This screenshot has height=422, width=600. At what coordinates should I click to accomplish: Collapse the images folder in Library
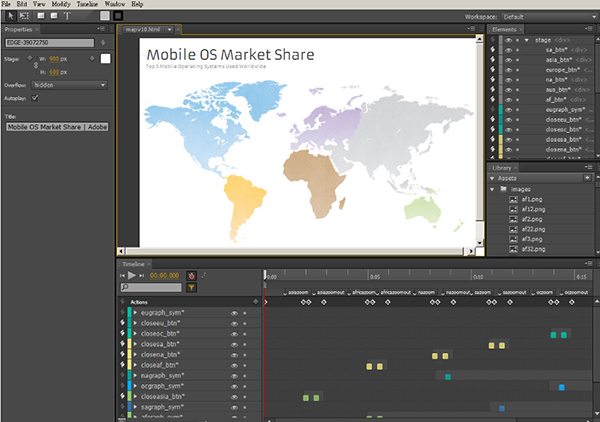[x=492, y=188]
